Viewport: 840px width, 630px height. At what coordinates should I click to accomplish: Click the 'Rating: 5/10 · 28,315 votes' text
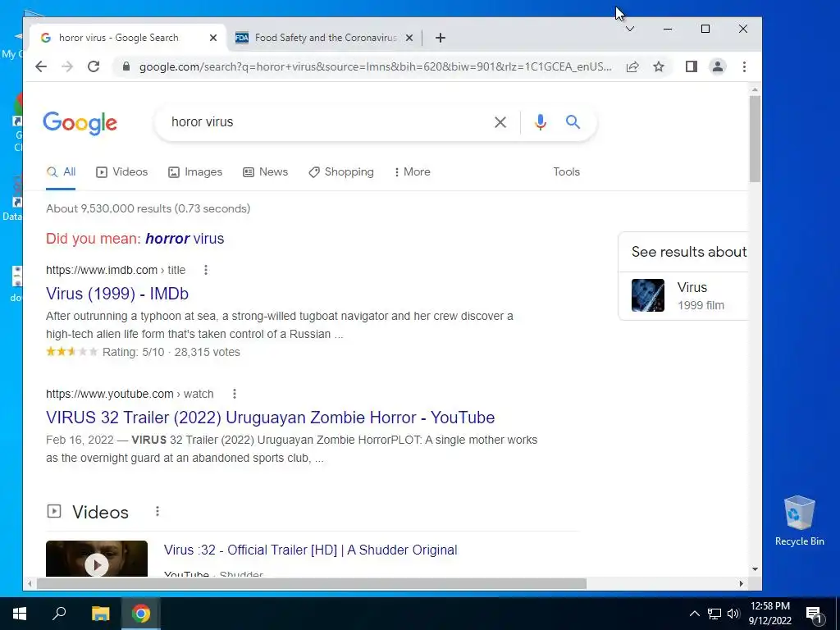(171, 352)
